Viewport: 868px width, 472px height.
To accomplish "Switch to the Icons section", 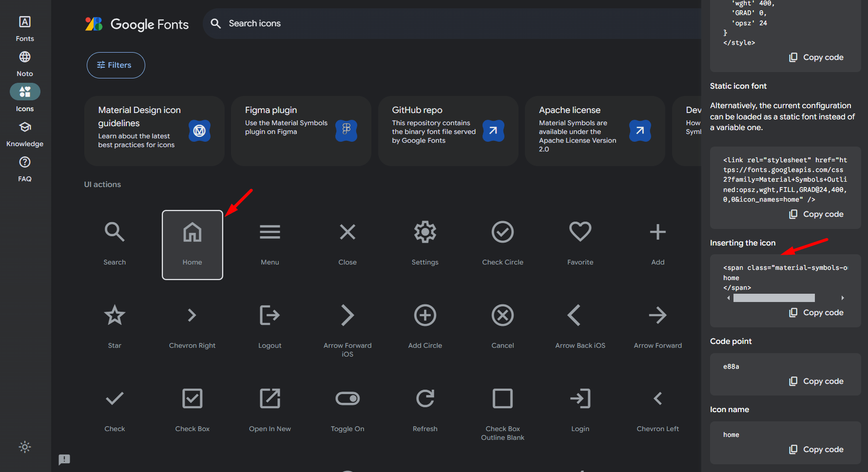I will tap(25, 99).
